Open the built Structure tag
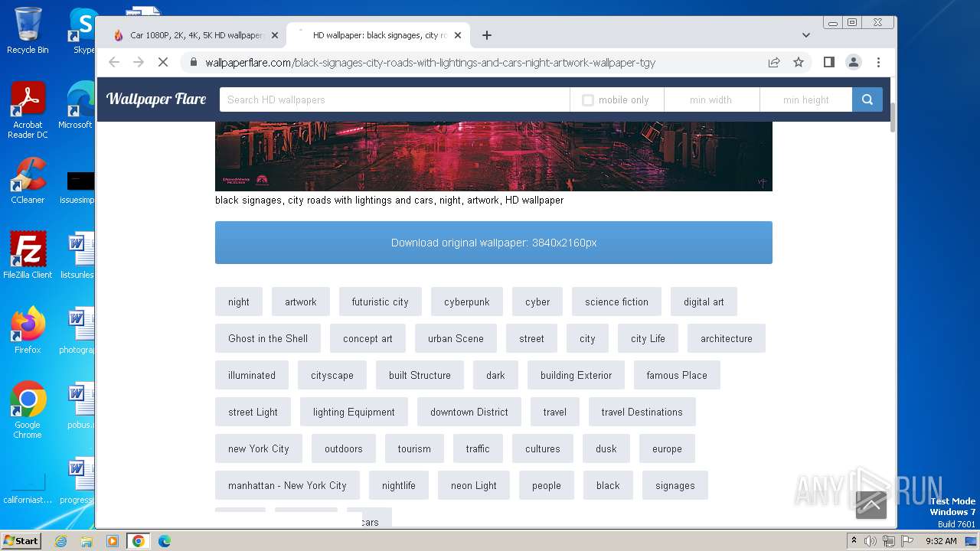 tap(420, 375)
